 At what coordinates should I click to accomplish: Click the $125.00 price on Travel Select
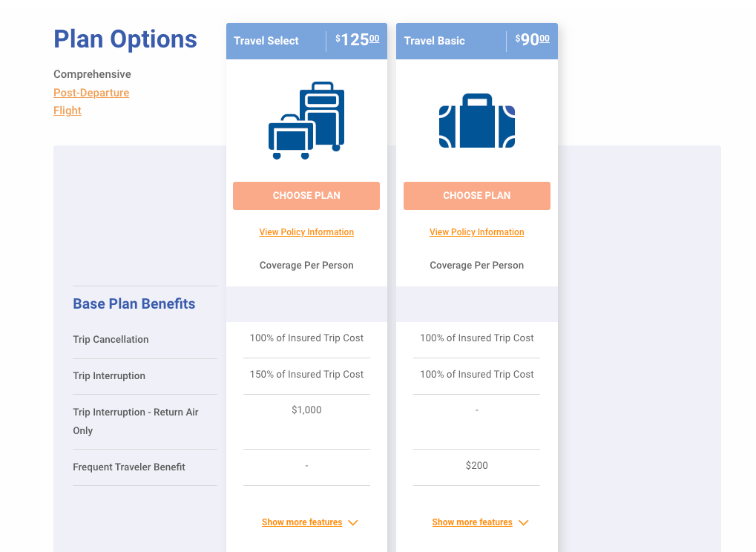point(357,40)
